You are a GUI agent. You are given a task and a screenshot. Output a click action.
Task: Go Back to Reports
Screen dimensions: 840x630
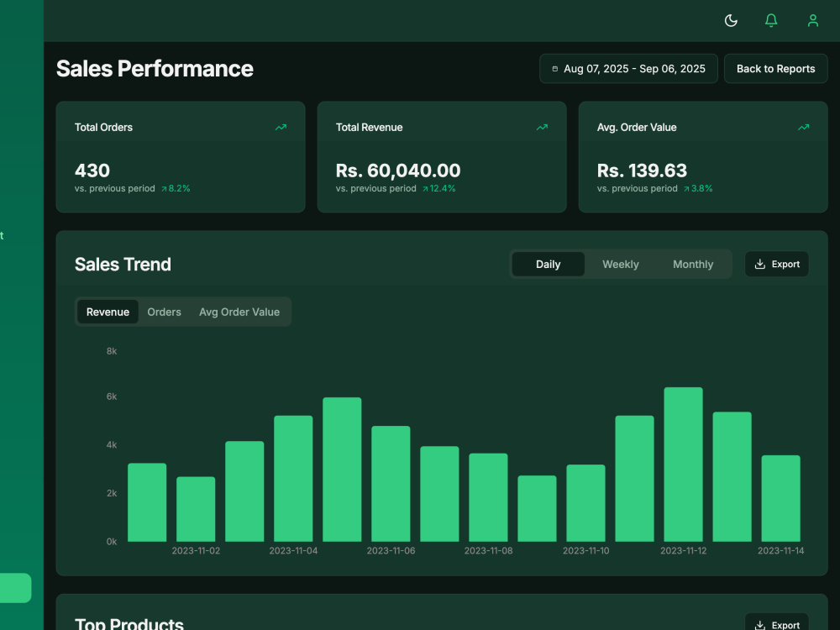coord(775,69)
